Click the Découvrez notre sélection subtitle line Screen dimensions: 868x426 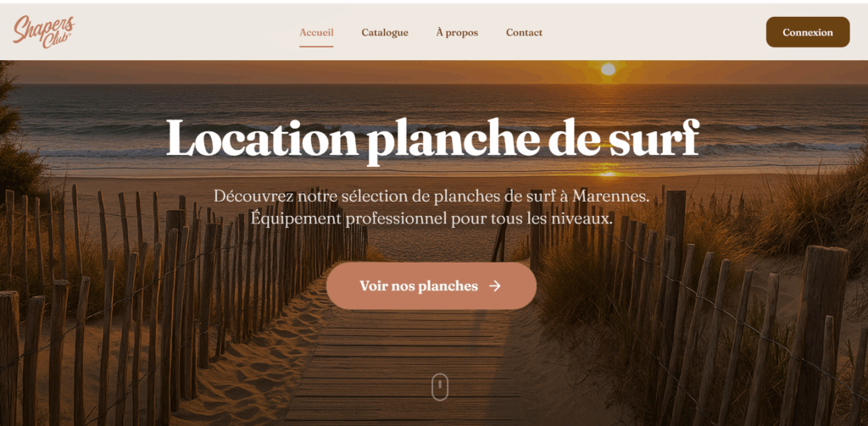[x=431, y=196]
